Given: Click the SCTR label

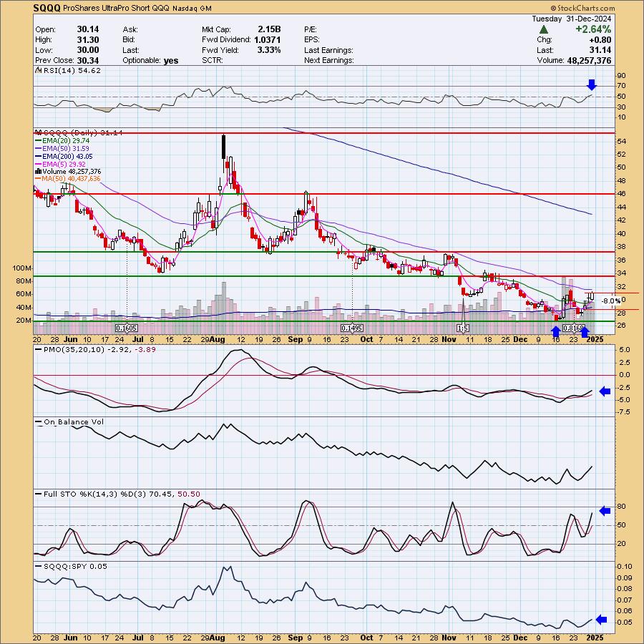Looking at the screenshot, I should click(213, 60).
